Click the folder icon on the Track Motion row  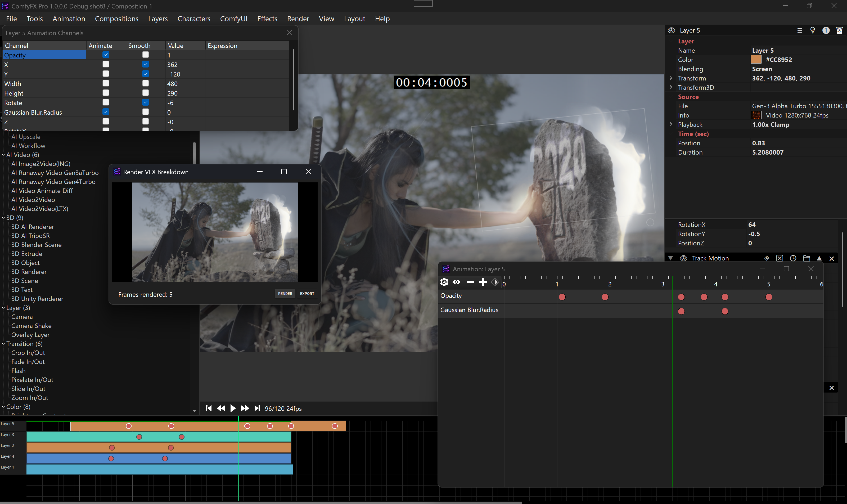806,258
